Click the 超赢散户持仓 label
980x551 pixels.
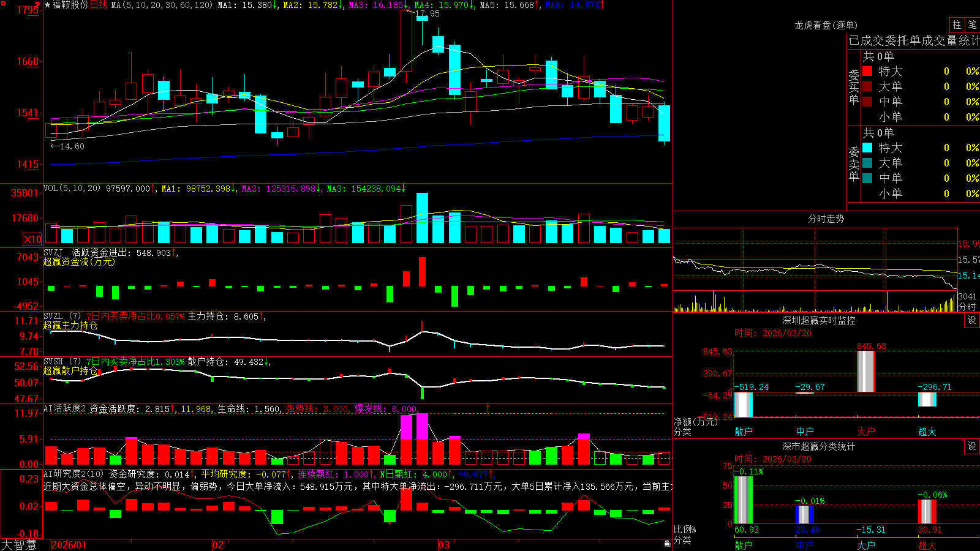(70, 371)
